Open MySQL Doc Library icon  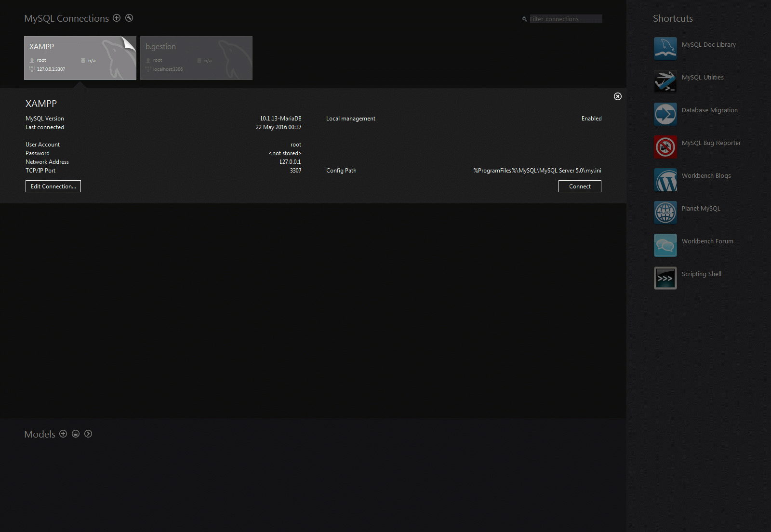tap(665, 49)
